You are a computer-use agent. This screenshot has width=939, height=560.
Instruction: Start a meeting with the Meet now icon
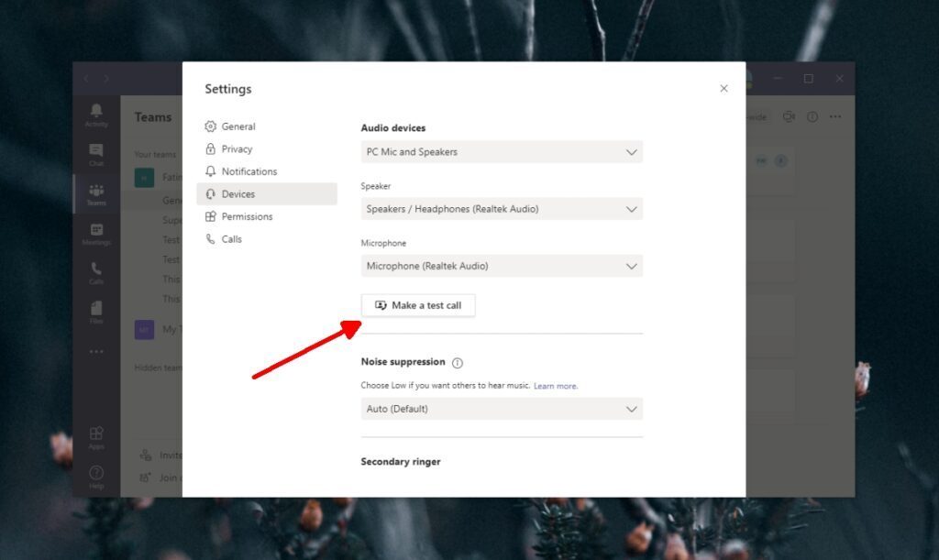(789, 116)
